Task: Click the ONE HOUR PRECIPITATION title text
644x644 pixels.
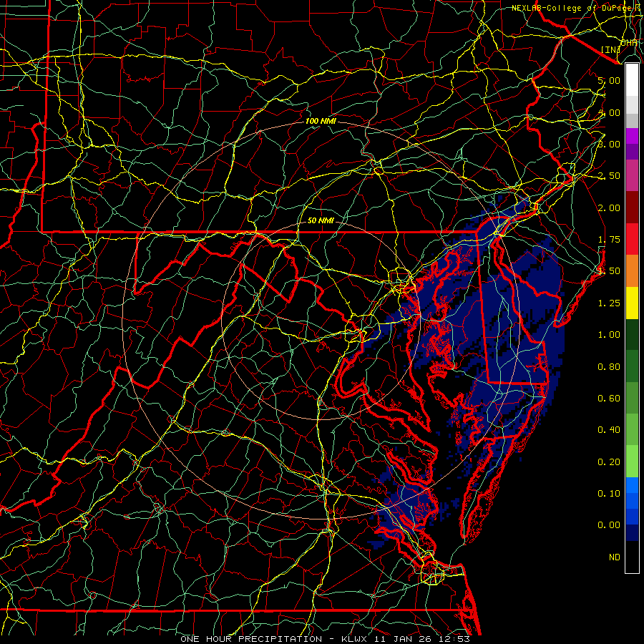Action: click(251, 639)
